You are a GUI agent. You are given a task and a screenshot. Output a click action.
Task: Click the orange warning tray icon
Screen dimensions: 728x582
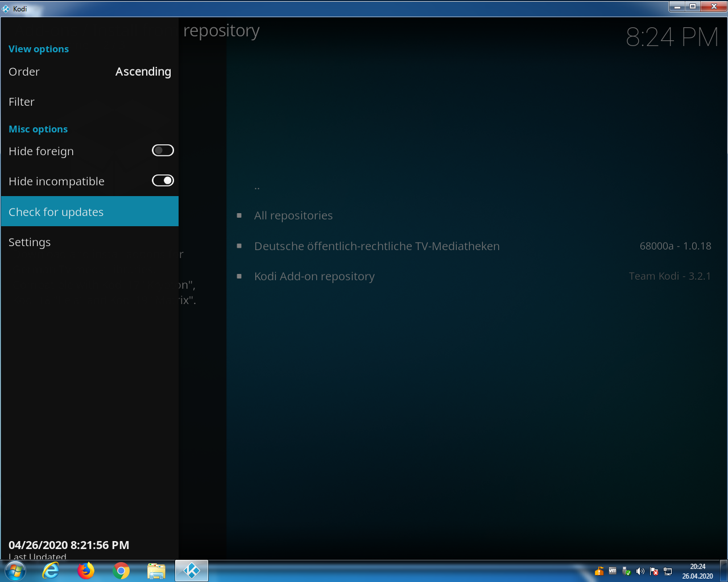tap(599, 571)
